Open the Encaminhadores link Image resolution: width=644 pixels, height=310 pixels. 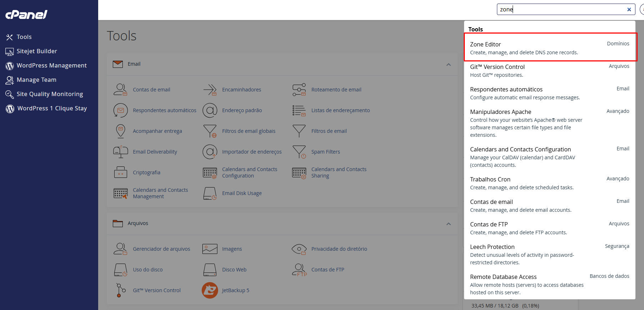tap(241, 90)
